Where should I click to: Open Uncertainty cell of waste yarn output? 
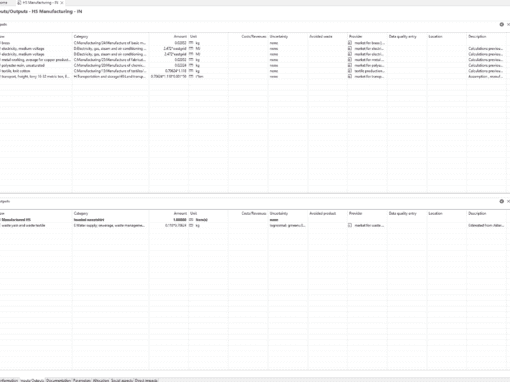288,225
